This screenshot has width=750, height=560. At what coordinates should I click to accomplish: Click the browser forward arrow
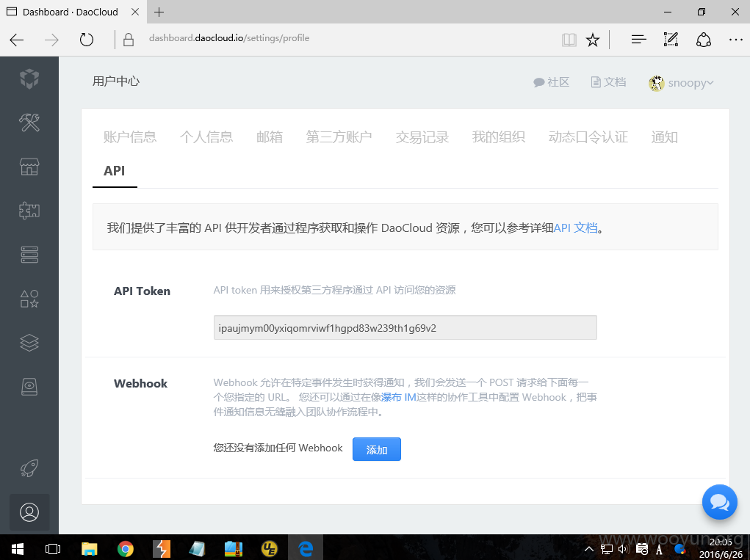point(51,40)
